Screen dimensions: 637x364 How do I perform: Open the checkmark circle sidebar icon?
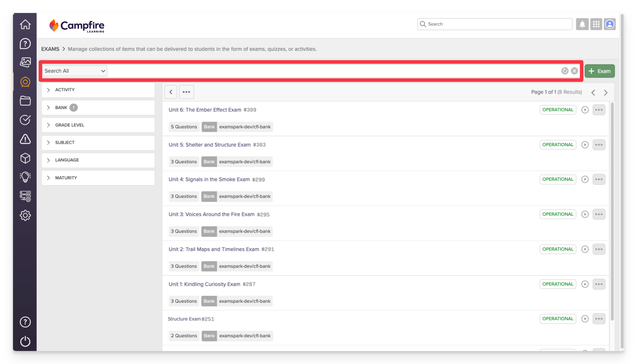click(25, 120)
